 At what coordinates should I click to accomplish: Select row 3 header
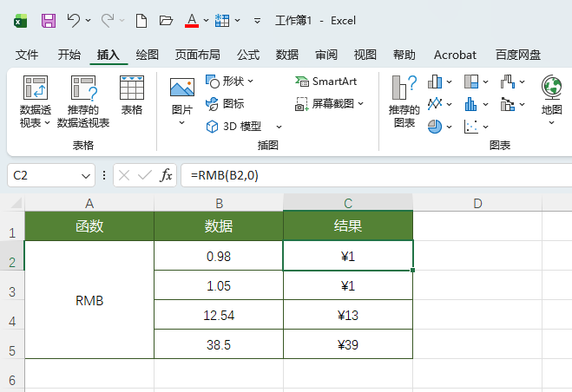[x=12, y=285]
